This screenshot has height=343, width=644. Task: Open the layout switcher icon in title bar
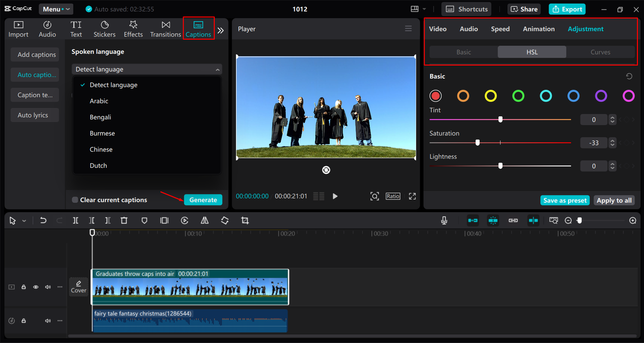[415, 9]
